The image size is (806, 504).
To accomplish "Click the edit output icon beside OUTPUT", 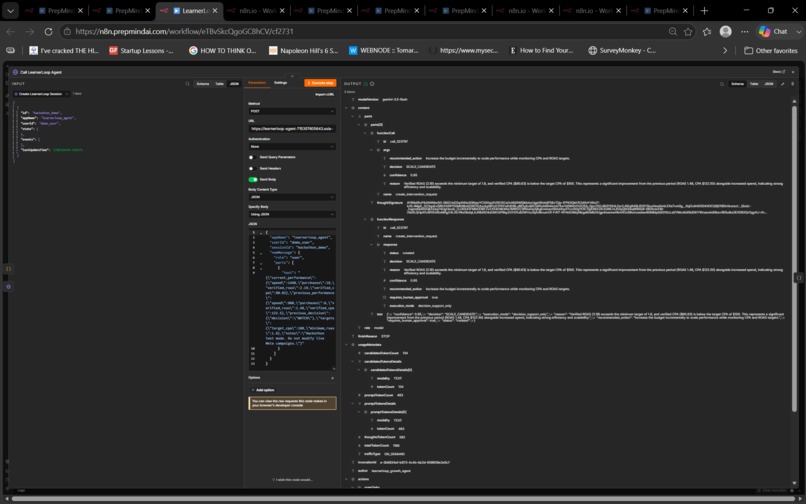I will 372,83.
